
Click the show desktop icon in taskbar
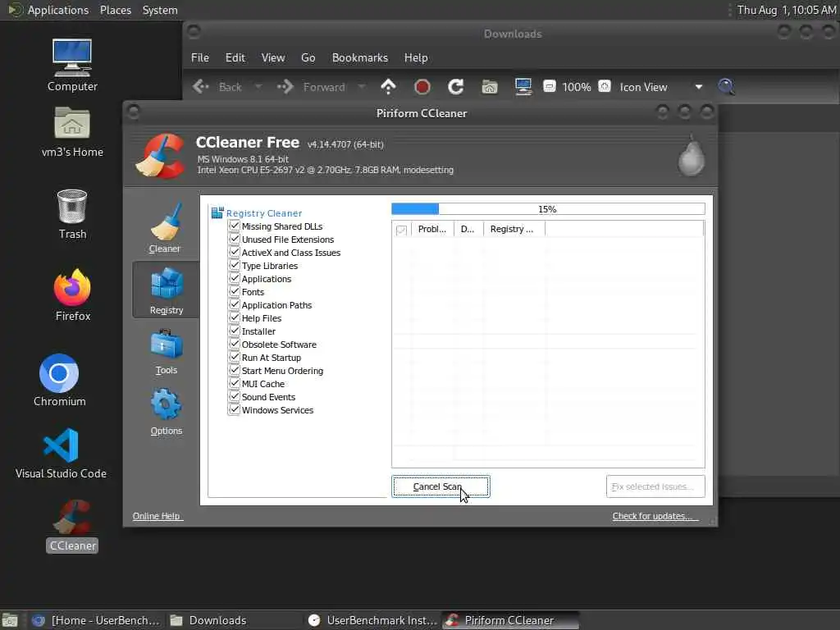click(x=9, y=620)
